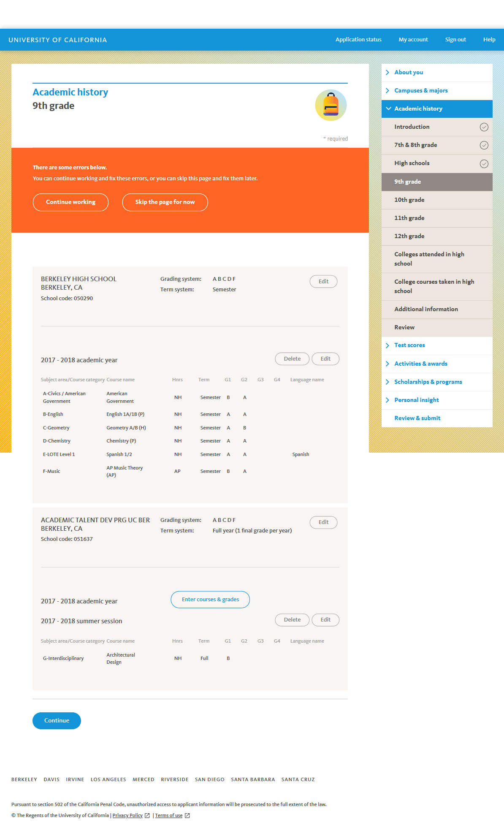The image size is (504, 839).
Task: Open Additional information sidebar item
Action: [437, 310]
